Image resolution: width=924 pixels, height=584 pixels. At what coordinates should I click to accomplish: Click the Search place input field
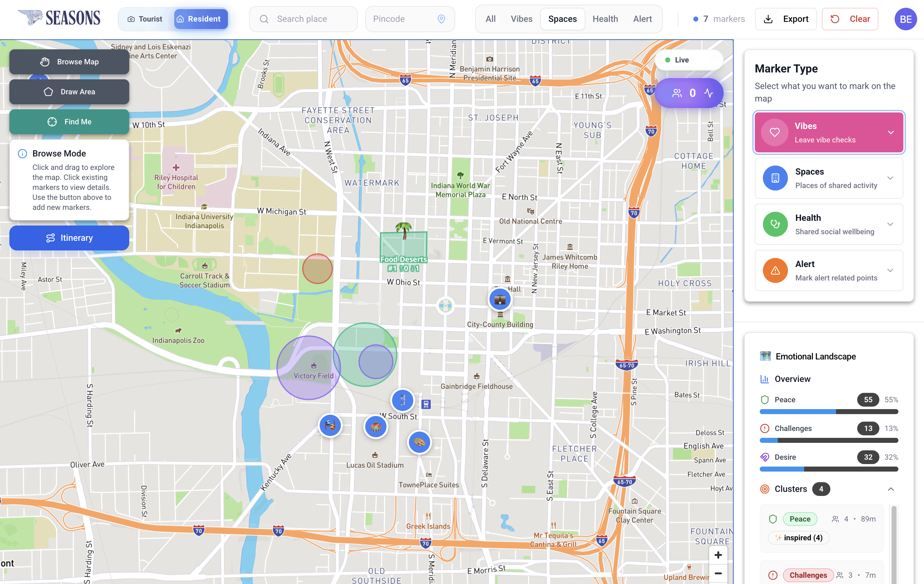click(303, 19)
